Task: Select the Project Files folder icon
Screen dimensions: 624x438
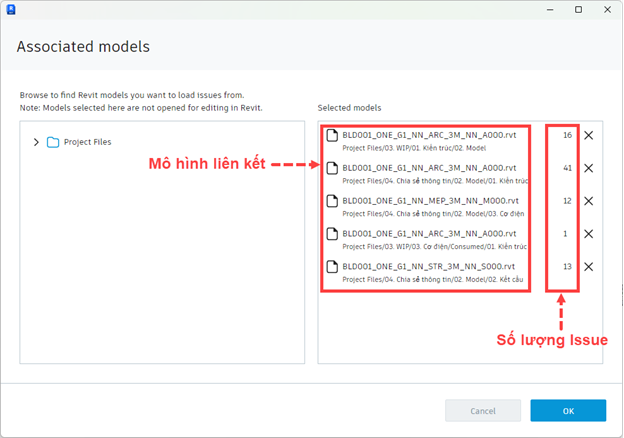Action: (53, 142)
